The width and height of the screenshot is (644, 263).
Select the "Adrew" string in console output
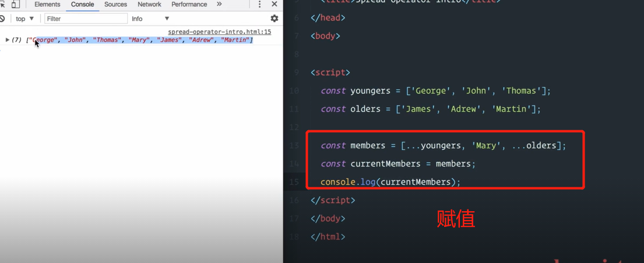click(202, 40)
